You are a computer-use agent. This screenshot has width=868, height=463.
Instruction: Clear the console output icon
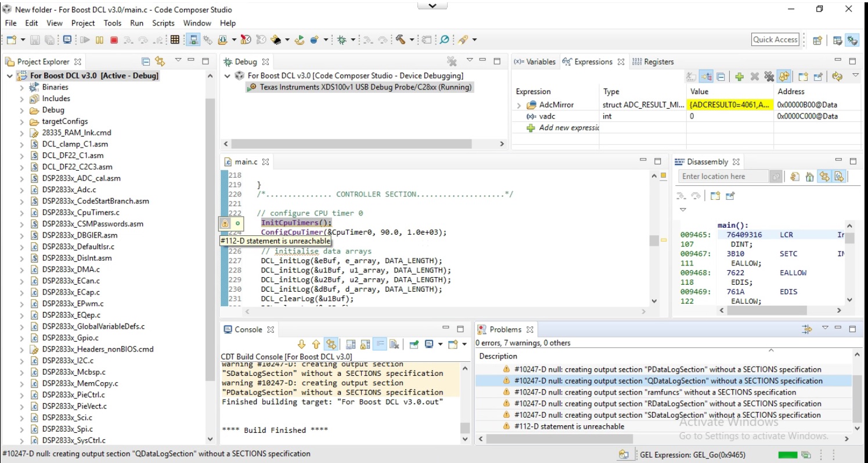[x=393, y=344]
